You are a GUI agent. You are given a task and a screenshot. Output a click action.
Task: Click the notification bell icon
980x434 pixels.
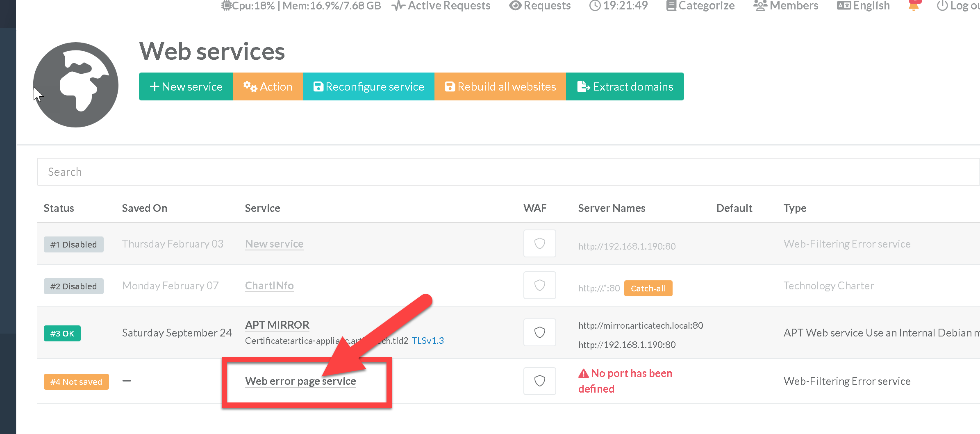(x=914, y=6)
